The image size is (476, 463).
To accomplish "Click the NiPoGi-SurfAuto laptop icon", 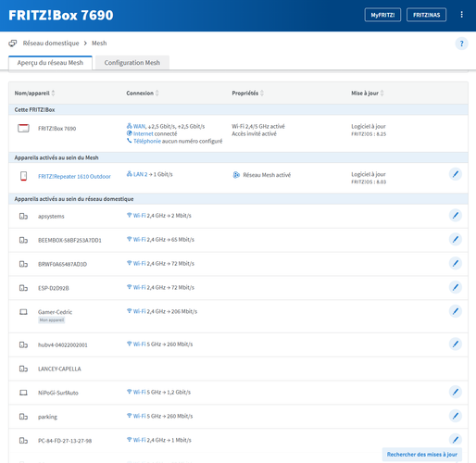I will [x=23, y=393].
